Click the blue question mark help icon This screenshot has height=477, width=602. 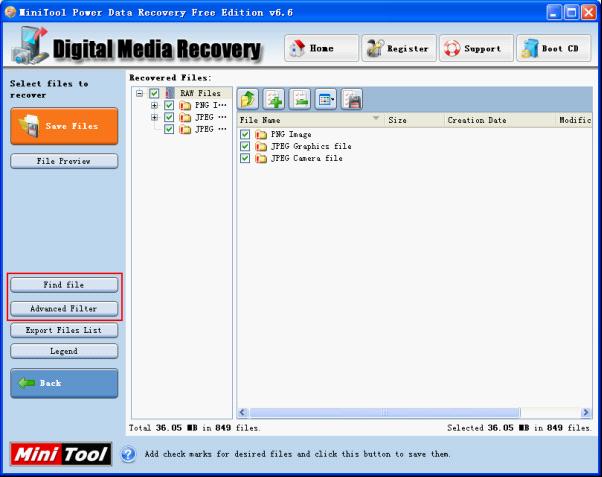(129, 454)
